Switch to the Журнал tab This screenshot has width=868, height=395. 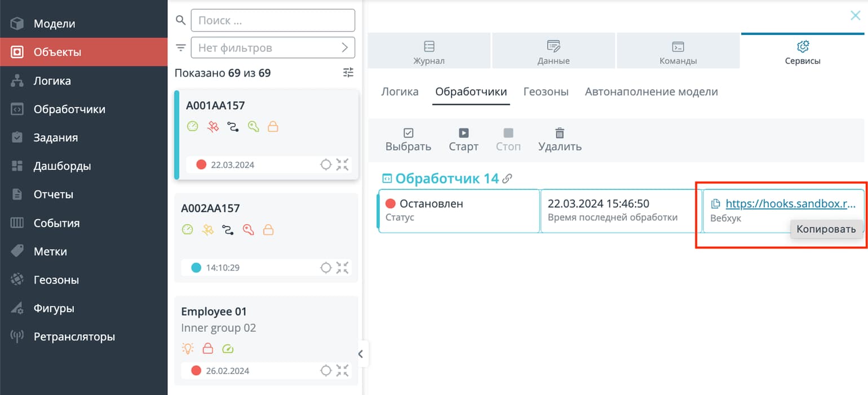click(x=429, y=52)
